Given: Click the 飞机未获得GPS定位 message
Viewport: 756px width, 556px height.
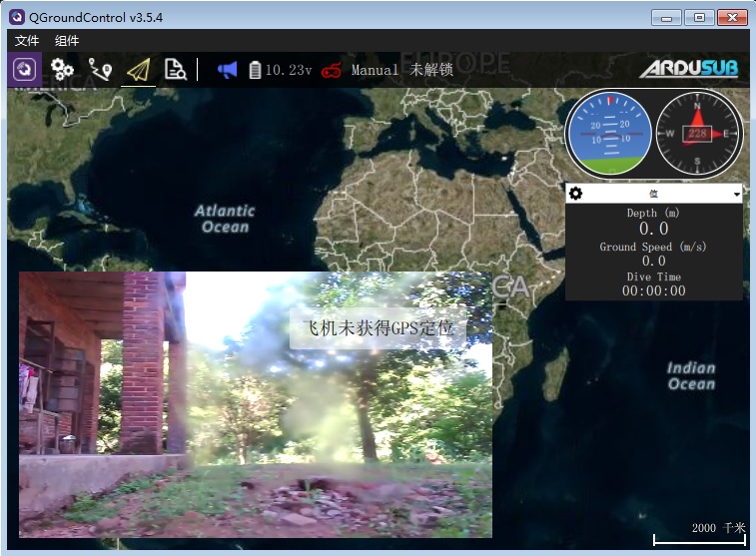Looking at the screenshot, I should coord(378,328).
